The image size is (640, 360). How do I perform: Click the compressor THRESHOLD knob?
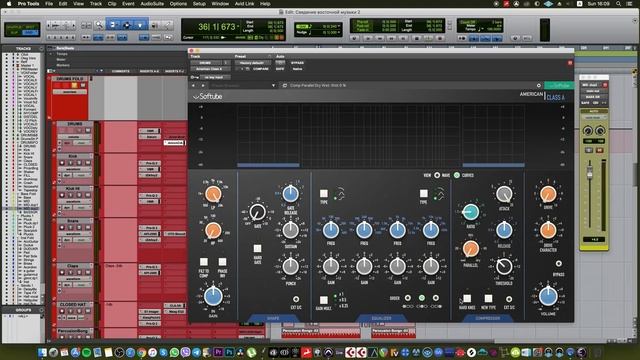click(x=504, y=267)
